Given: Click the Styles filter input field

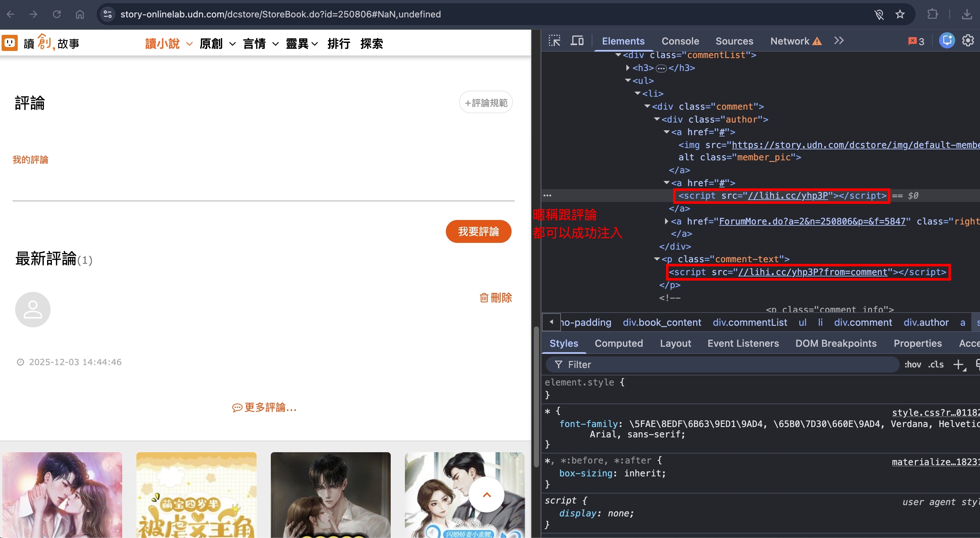Looking at the screenshot, I should pos(722,365).
